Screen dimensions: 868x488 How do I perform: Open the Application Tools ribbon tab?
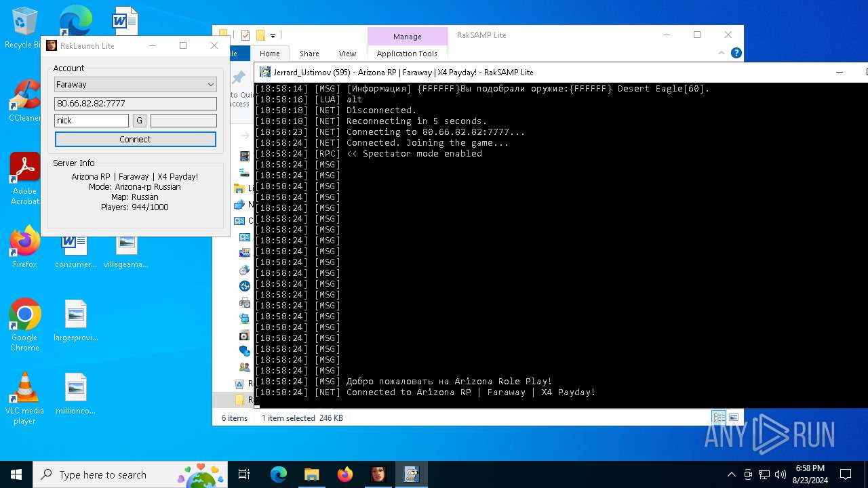407,54
